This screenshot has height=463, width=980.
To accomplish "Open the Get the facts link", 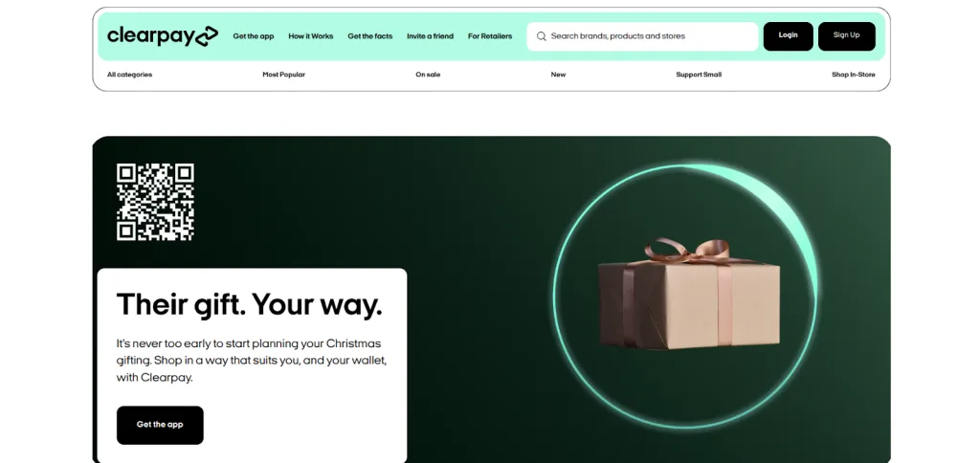I will [370, 36].
